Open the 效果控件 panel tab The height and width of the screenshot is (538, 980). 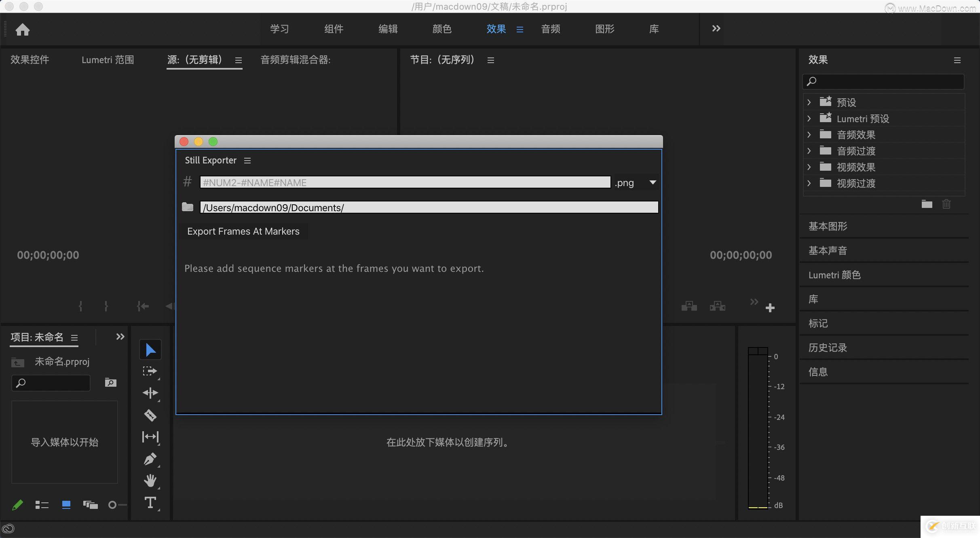30,60
